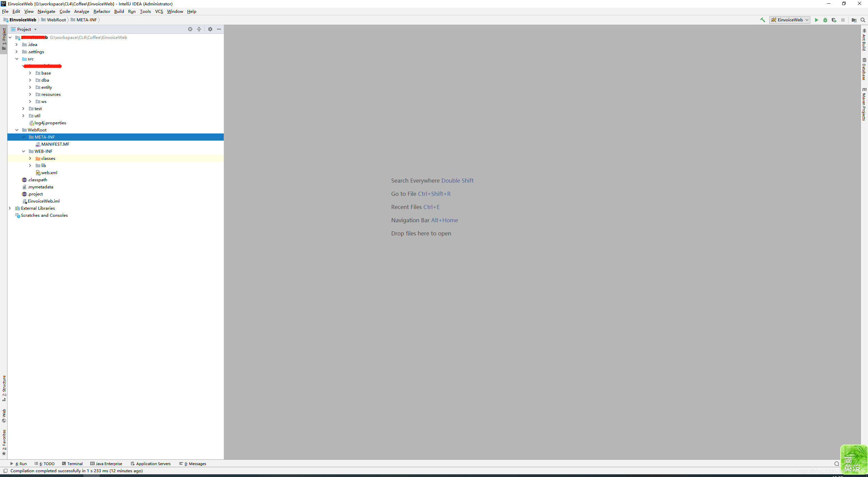
Task: Open the 6: TODO tool window
Action: [44, 464]
